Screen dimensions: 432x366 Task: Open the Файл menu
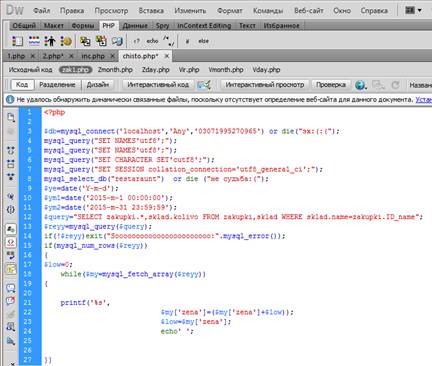(41, 11)
